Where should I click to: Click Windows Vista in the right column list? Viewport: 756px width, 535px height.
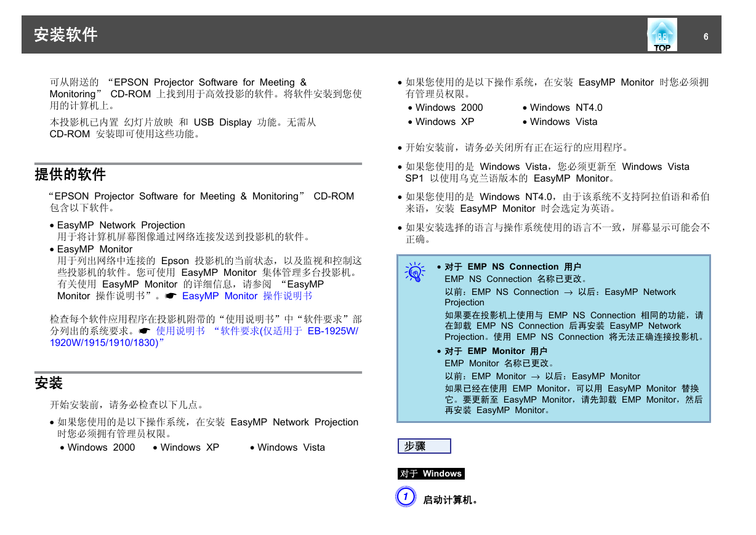tap(564, 122)
